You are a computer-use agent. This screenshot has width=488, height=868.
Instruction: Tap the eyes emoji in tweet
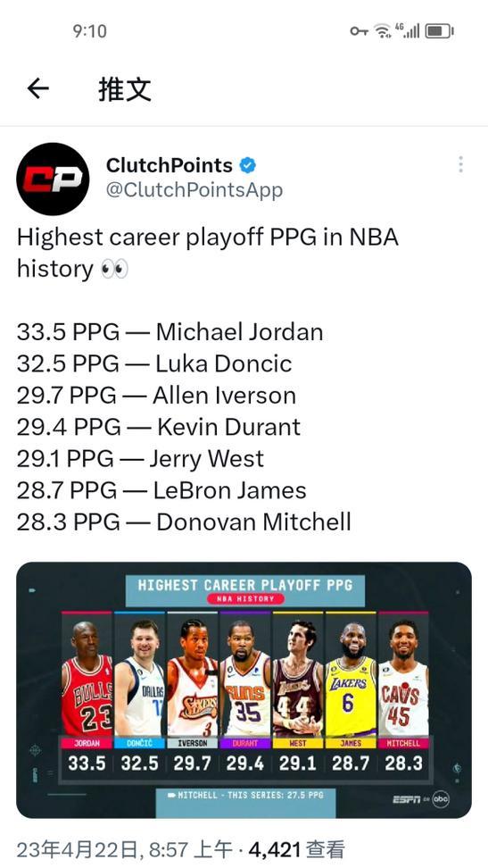[114, 269]
